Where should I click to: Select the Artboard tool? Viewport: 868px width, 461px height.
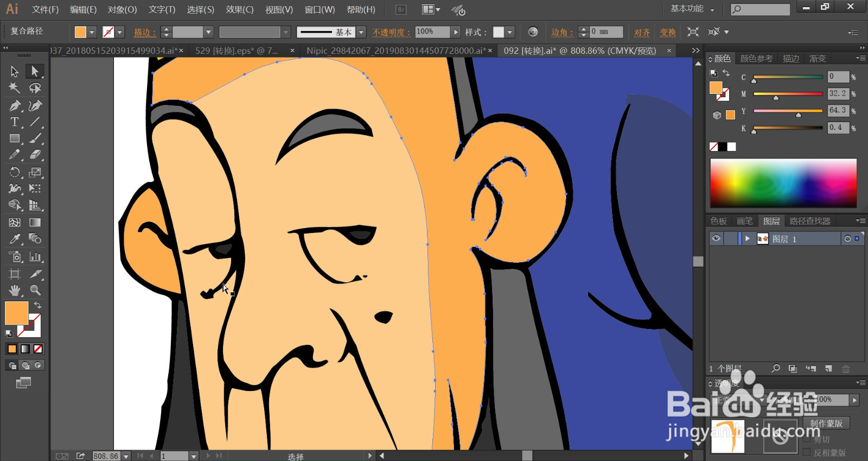[15, 274]
